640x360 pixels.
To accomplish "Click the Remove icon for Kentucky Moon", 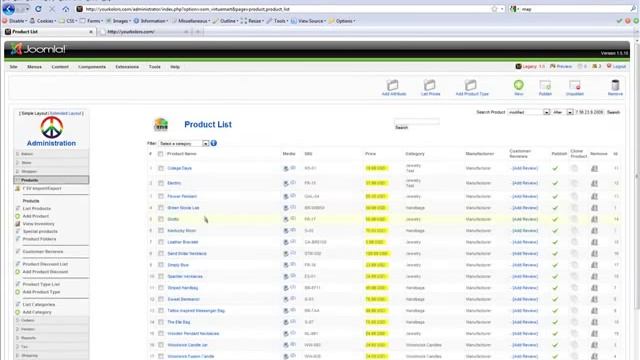I will click(594, 231).
